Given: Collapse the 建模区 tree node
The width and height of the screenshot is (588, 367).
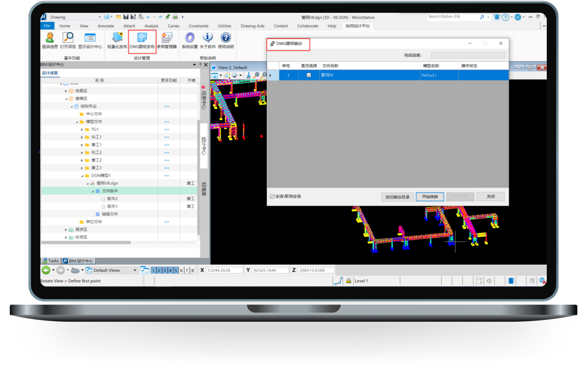Looking at the screenshot, I should point(66,99).
